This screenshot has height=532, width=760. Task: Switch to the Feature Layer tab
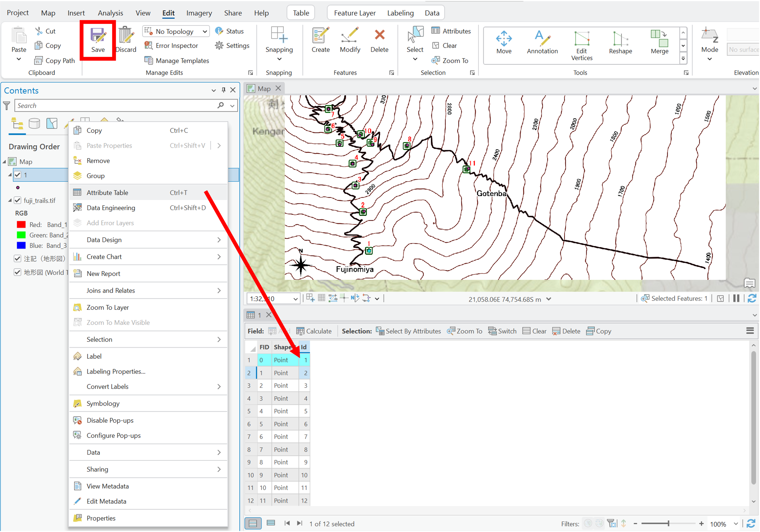click(354, 13)
